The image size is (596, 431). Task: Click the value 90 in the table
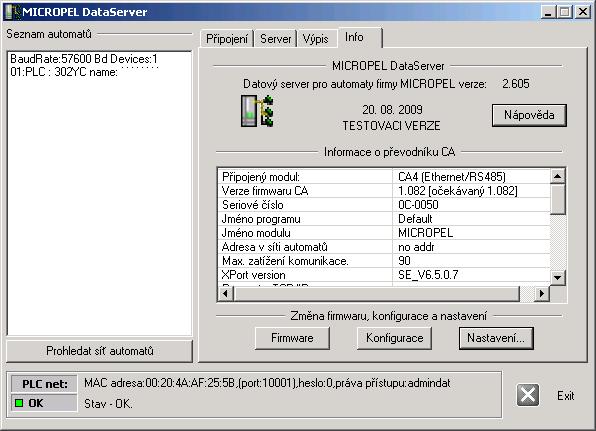pos(404,261)
